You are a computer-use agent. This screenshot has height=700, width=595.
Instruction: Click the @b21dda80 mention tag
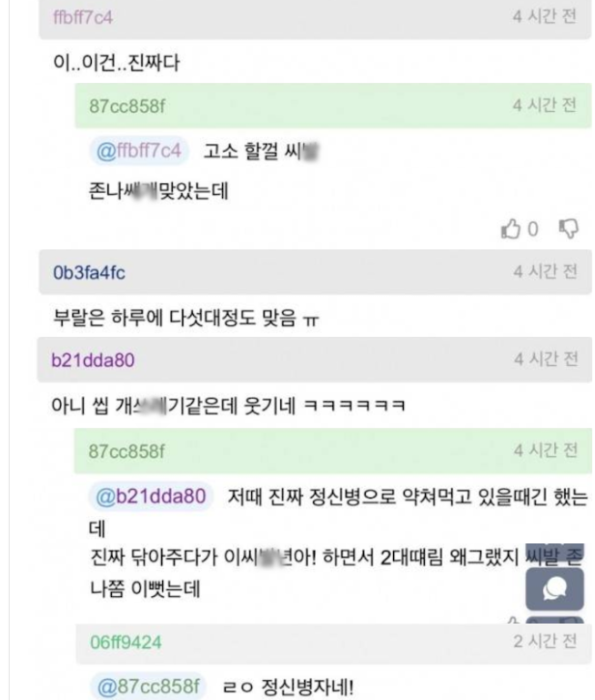click(151, 496)
